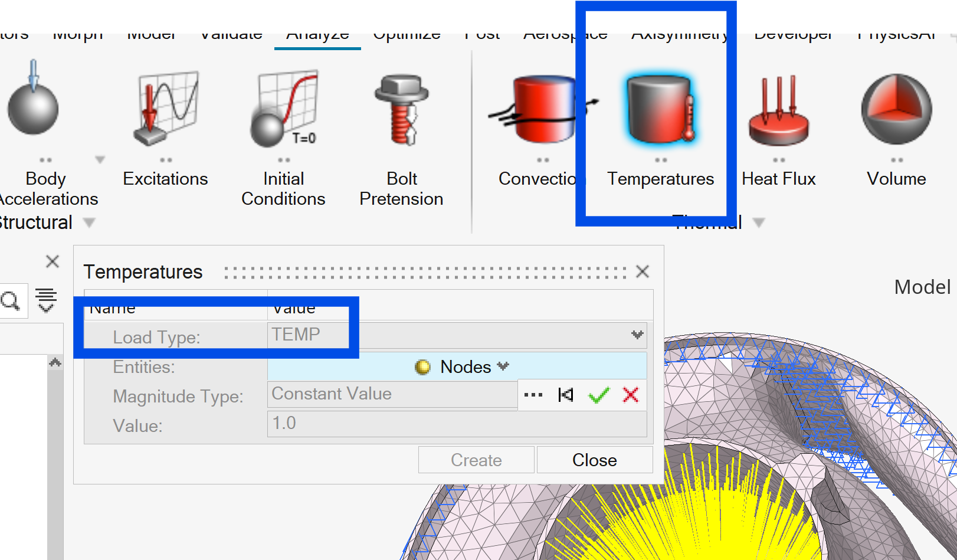The height and width of the screenshot is (560, 957).
Task: Open the Initial Conditions tool
Action: pyautogui.click(x=284, y=108)
